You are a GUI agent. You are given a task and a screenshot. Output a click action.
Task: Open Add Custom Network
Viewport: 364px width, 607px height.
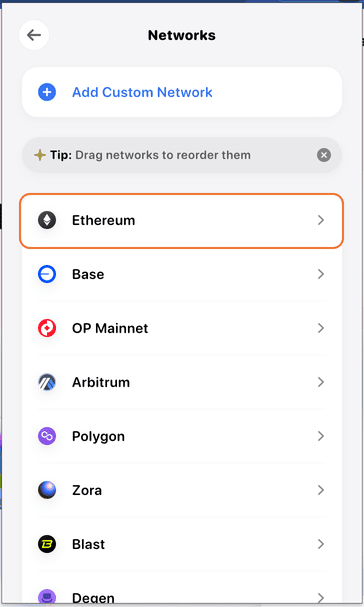click(182, 92)
